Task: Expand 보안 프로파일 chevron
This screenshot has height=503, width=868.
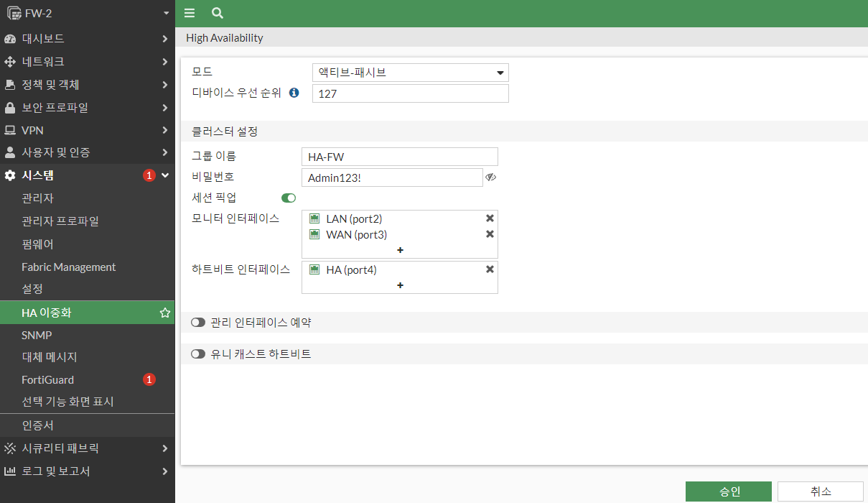Action: point(165,108)
